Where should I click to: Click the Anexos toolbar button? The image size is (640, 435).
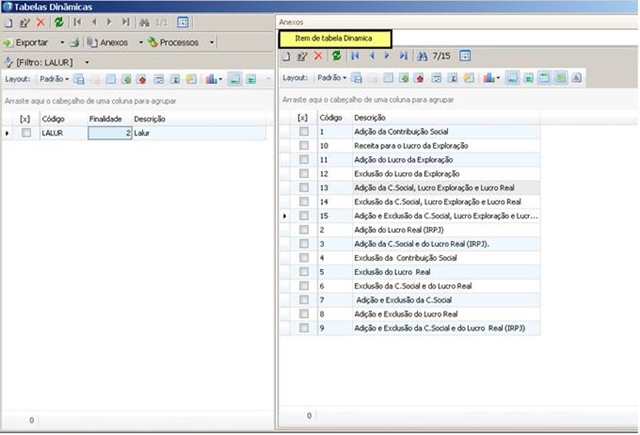[x=108, y=42]
